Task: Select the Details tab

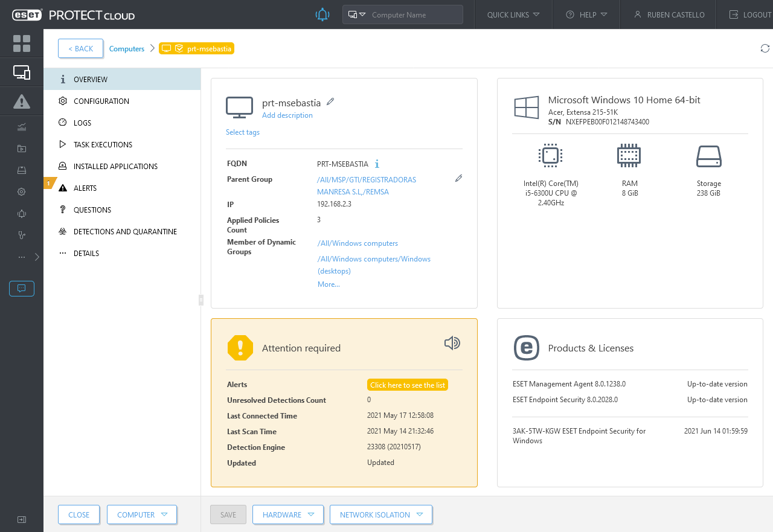Action: (122, 253)
